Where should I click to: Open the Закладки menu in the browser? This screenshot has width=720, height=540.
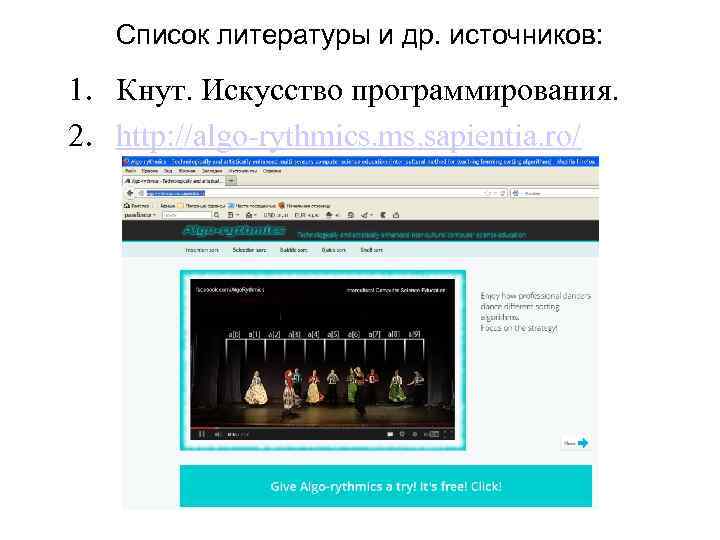pyautogui.click(x=212, y=171)
